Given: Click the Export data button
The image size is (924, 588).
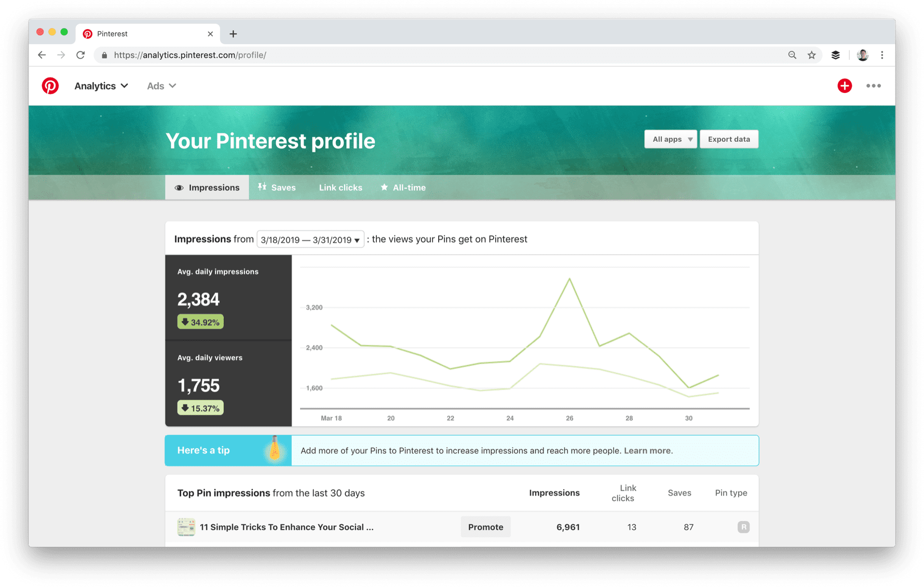Looking at the screenshot, I should pyautogui.click(x=729, y=139).
